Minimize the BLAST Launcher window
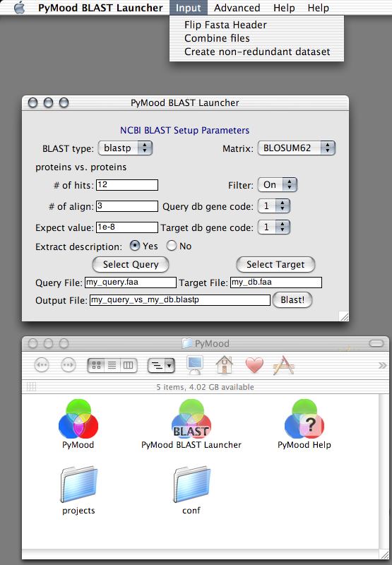 (48, 103)
